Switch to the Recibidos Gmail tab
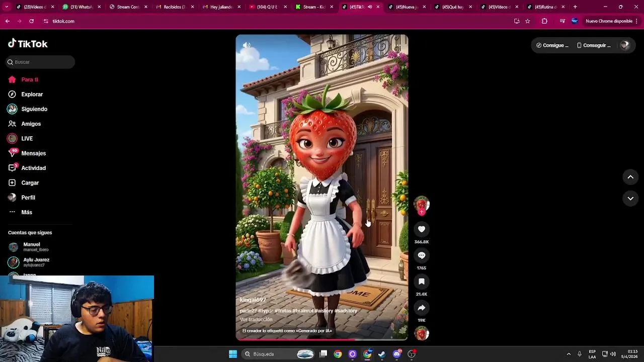This screenshot has height=362, width=644. pos(174,7)
